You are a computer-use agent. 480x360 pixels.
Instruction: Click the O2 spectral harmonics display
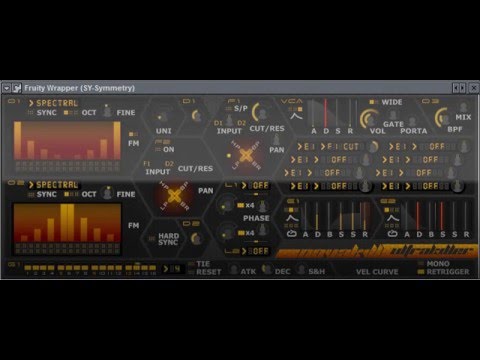point(67,223)
